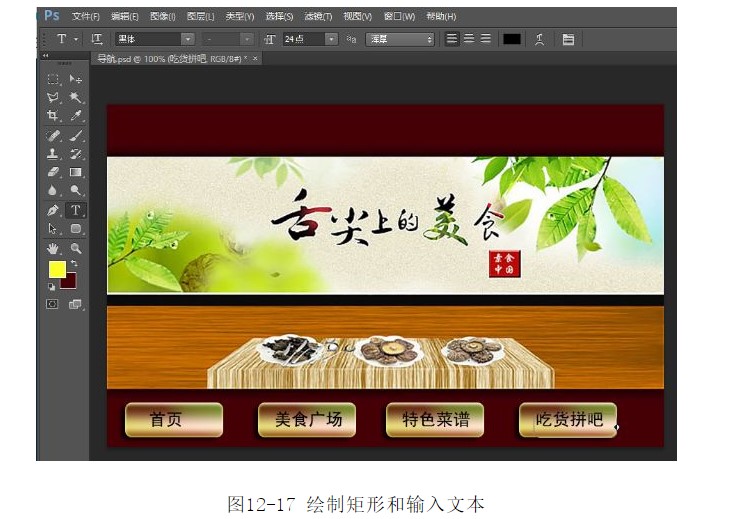Choose the Pen tool
The width and height of the screenshot is (740, 519).
(x=53, y=210)
